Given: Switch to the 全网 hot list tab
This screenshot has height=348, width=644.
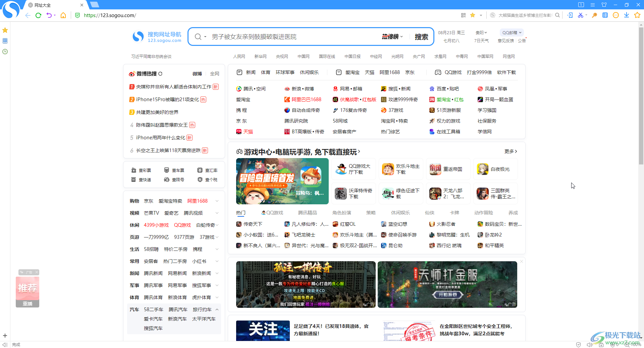Looking at the screenshot, I should pos(215,74).
